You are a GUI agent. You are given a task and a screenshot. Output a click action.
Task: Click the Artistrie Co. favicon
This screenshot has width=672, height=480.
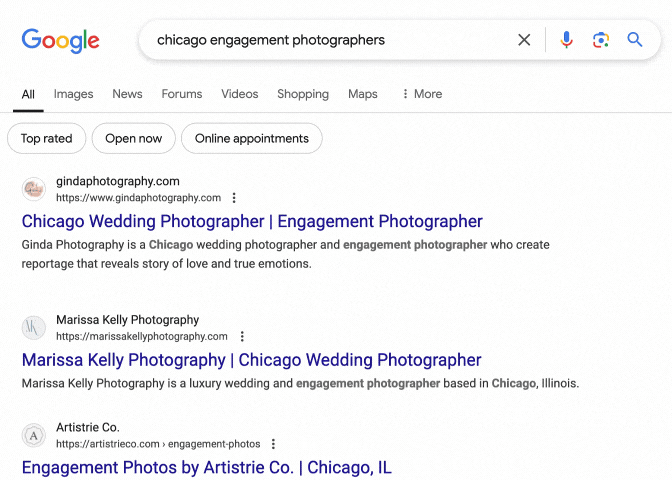(33, 435)
